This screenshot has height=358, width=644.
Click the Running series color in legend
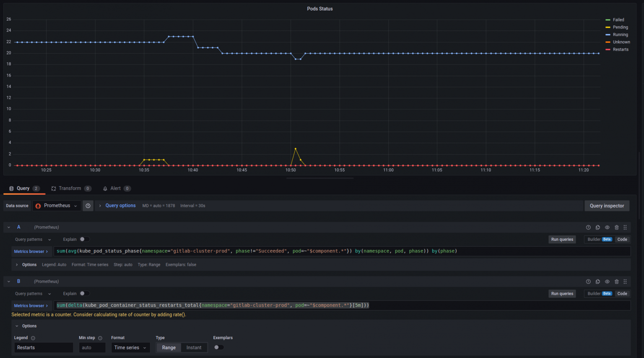(608, 35)
